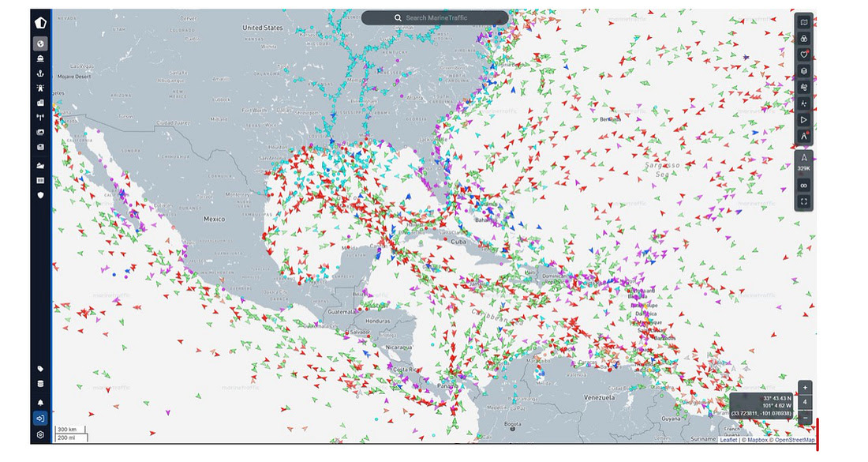Open the shield icon in sidebar
The height and width of the screenshot is (462, 868).
click(40, 195)
